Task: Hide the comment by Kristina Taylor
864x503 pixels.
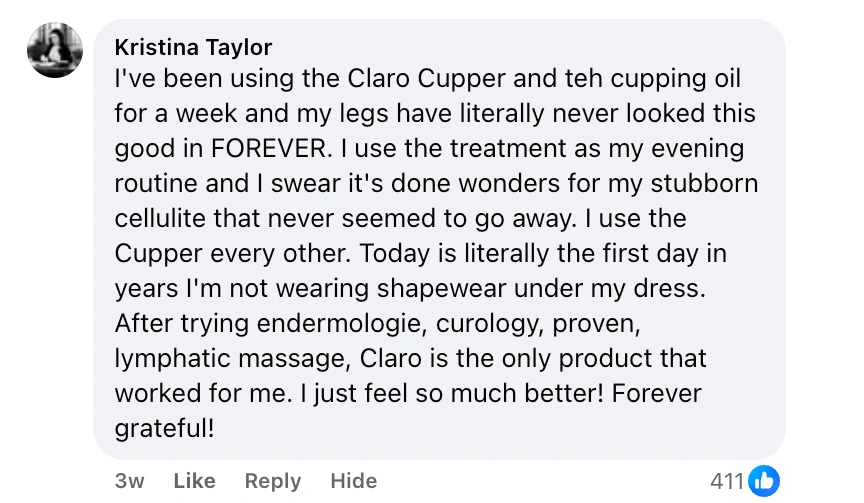Action: [x=353, y=481]
